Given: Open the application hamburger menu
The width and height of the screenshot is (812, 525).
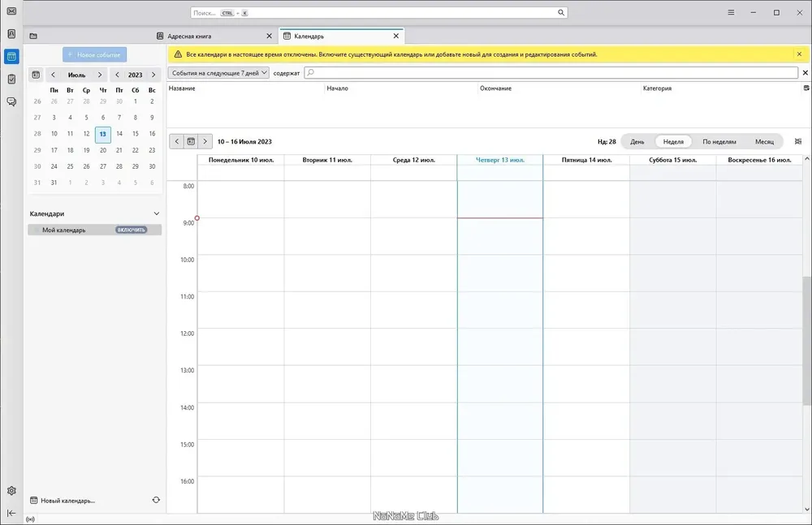Looking at the screenshot, I should 731,12.
